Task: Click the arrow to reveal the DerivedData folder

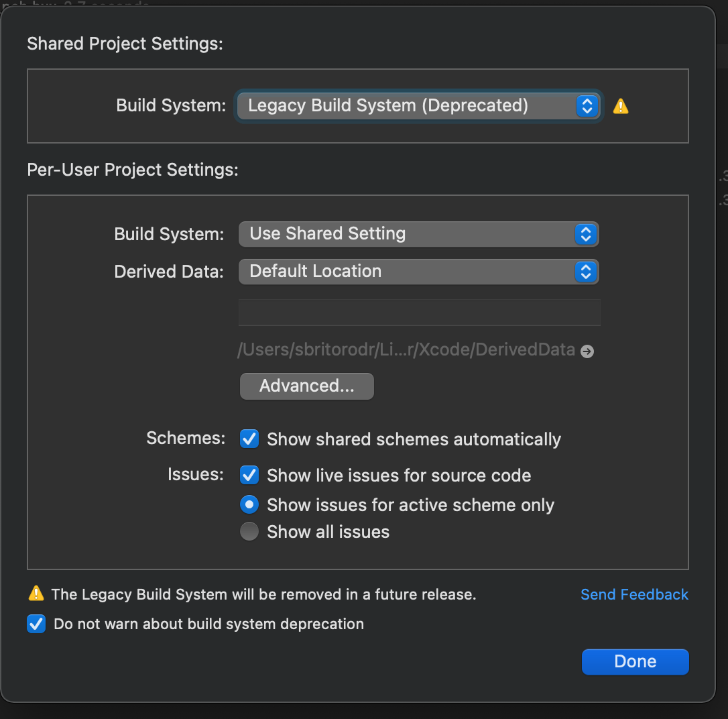Action: click(x=587, y=351)
